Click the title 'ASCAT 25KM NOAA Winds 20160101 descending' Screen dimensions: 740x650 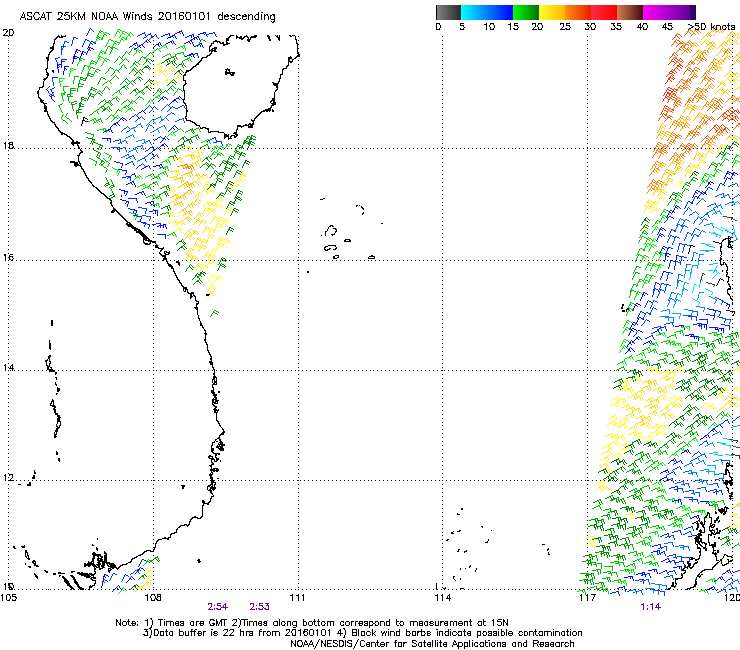[147, 16]
